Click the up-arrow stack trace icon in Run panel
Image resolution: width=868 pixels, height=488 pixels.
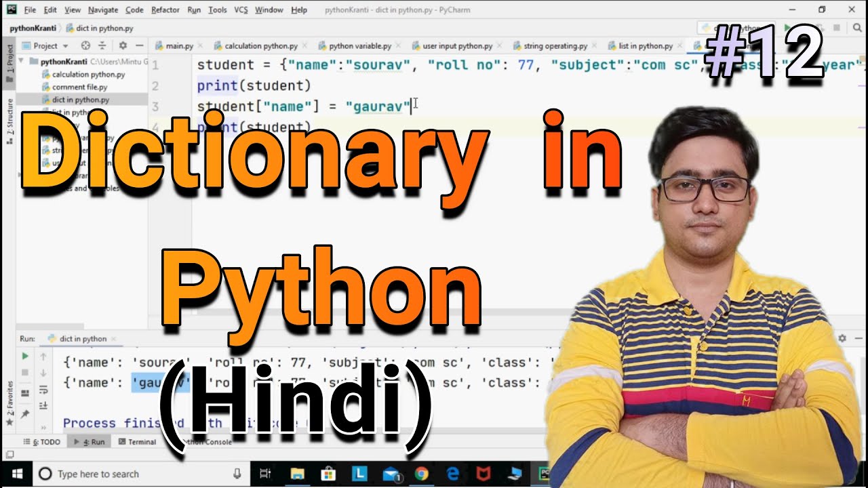coord(43,357)
